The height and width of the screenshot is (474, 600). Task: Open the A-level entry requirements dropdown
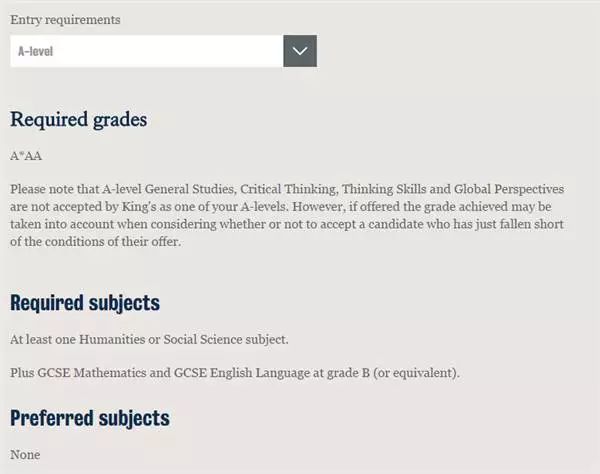click(163, 51)
